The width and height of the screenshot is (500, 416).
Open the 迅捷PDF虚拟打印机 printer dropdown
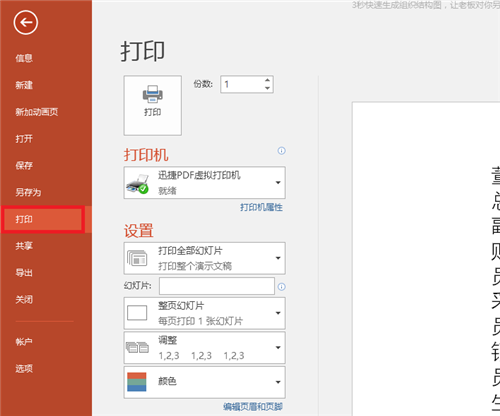click(x=205, y=183)
